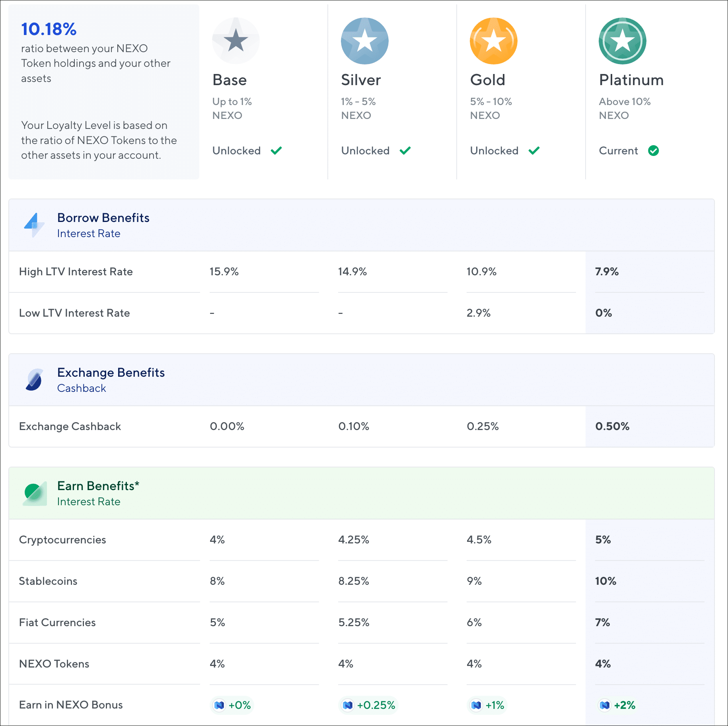Image resolution: width=728 pixels, height=726 pixels.
Task: Click the 4.25% Silver Cryptocurrencies rate
Action: pyautogui.click(x=354, y=540)
